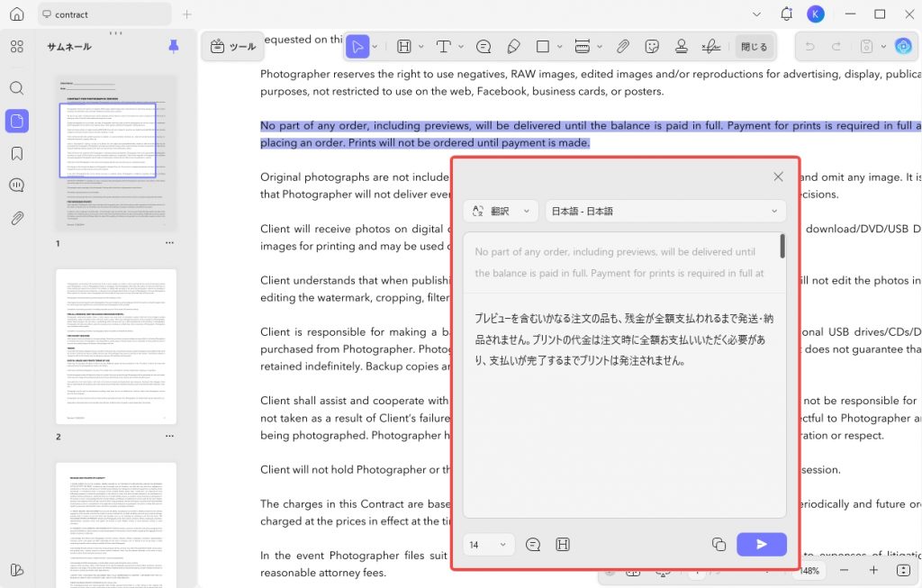Viewport: 922px width, 588px height.
Task: Pin the サムネール panel
Action: click(x=174, y=46)
